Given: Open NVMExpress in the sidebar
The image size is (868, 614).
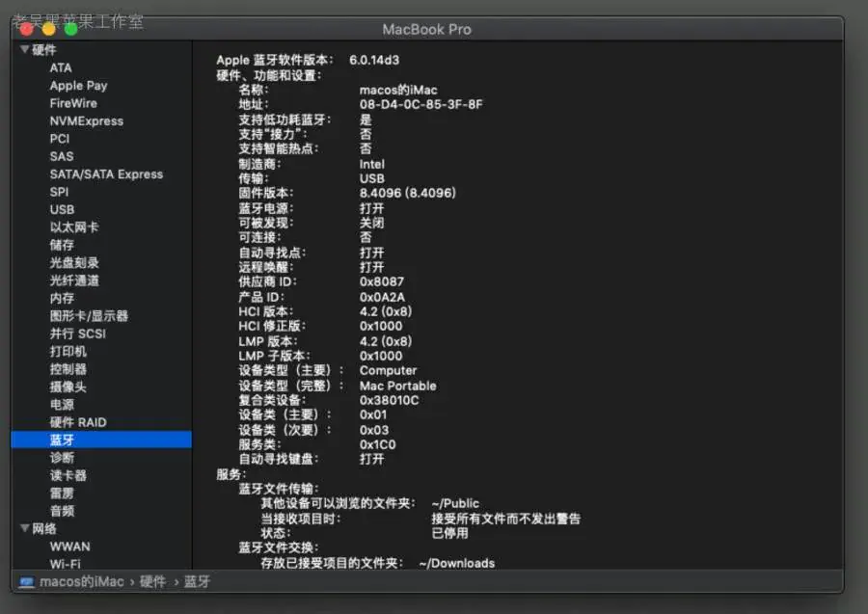Looking at the screenshot, I should click(87, 120).
